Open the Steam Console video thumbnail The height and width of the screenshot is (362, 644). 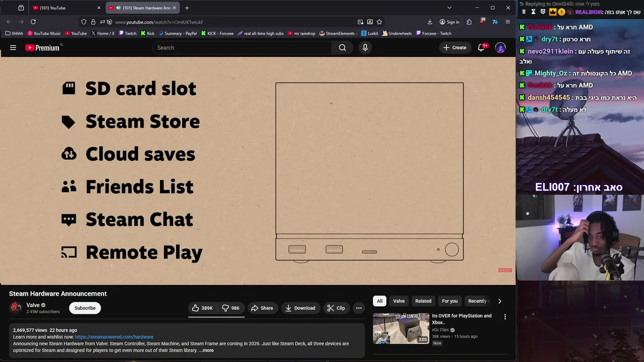pyautogui.click(x=401, y=328)
